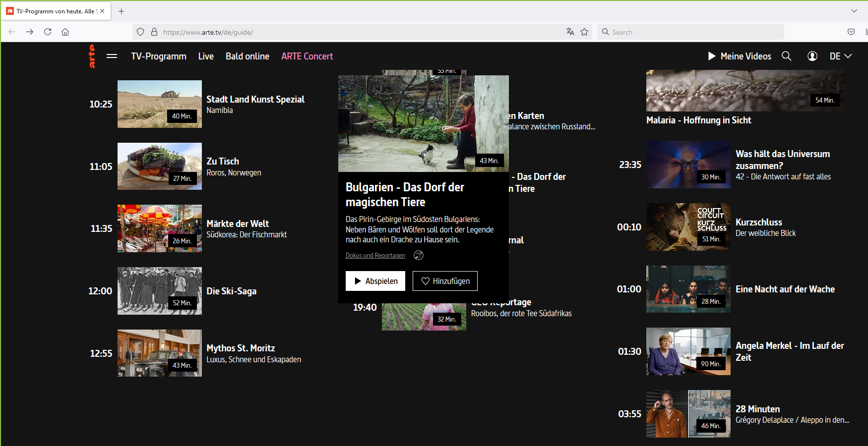
Task: Click the 10:25 time label
Action: [x=101, y=104]
